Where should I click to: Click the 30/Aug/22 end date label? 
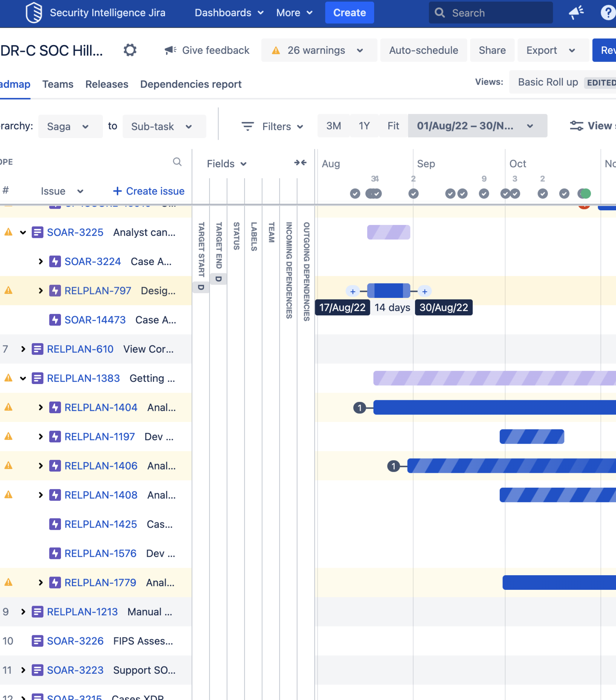[x=444, y=307]
